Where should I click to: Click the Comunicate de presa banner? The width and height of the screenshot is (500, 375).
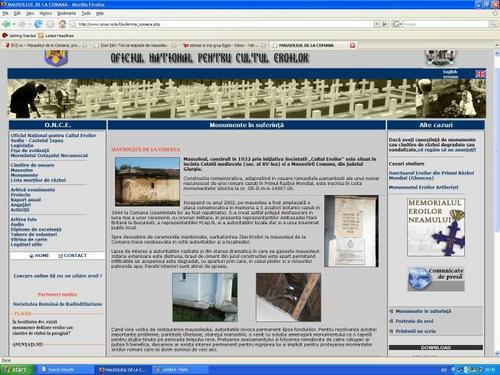click(x=436, y=279)
